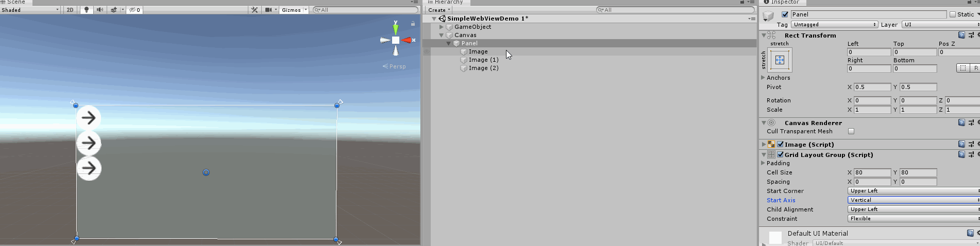Image resolution: width=980 pixels, height=246 pixels.
Task: Select the Canvas object row
Action: (x=589, y=35)
